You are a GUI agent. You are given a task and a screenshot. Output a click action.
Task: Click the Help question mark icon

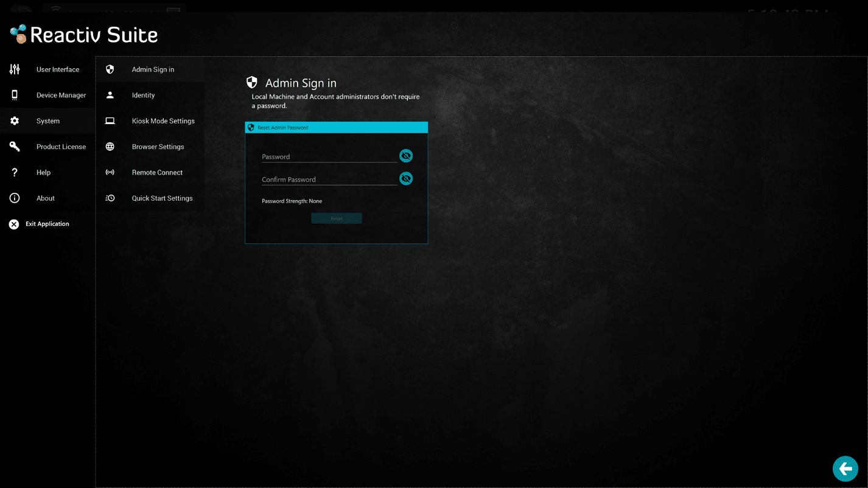(15, 172)
